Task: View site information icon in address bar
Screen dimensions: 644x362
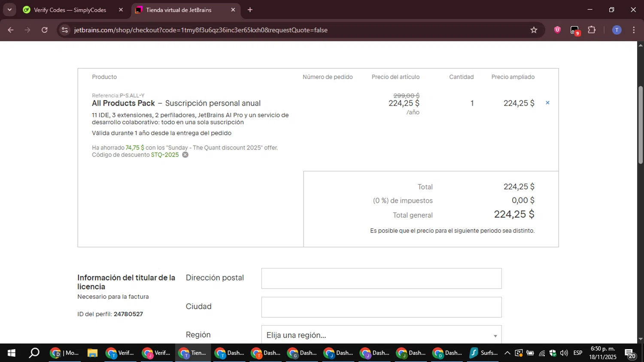Action: [65, 30]
